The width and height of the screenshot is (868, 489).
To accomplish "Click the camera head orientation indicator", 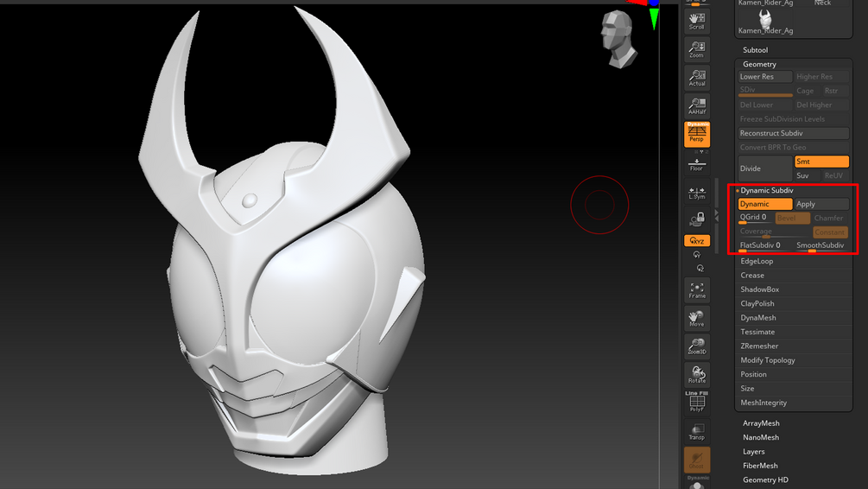I will [619, 39].
